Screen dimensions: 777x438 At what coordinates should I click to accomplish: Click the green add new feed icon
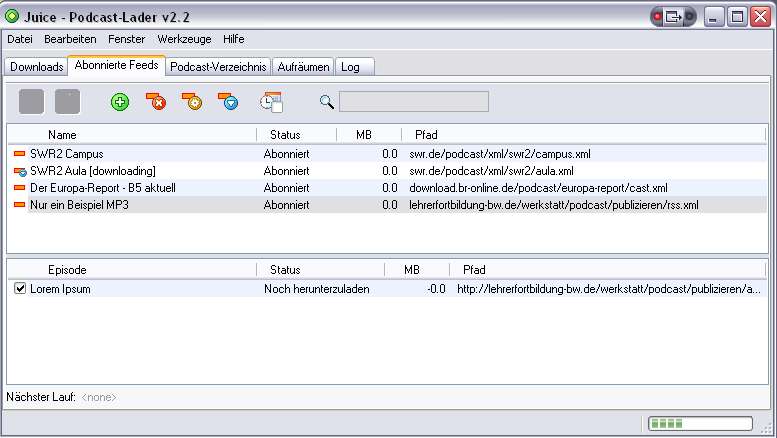tap(120, 101)
